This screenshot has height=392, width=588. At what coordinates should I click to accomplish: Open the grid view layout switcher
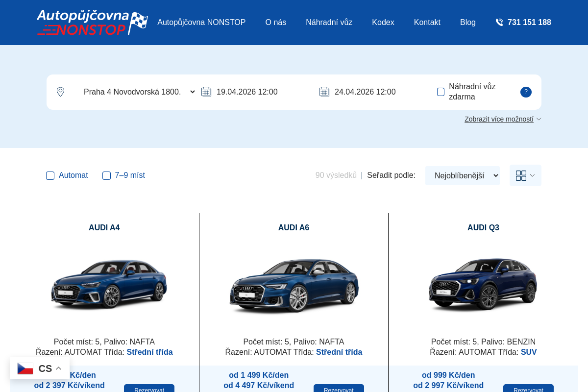coord(525,175)
